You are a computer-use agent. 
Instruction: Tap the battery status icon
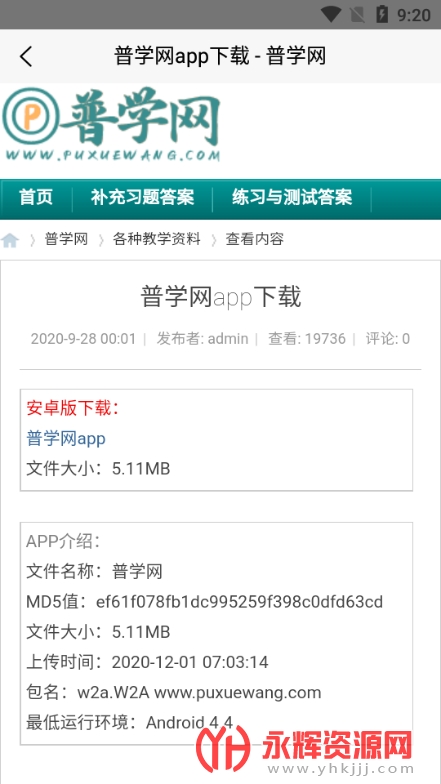pos(382,14)
